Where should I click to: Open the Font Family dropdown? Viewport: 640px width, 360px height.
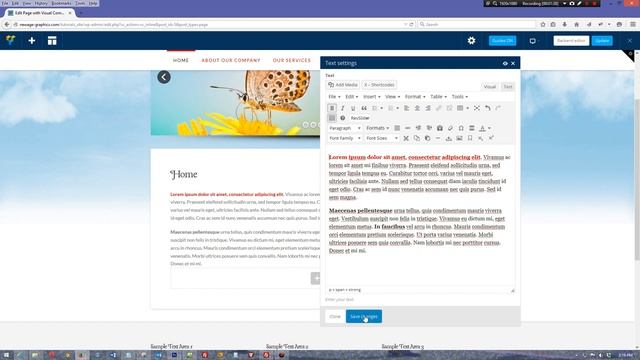(x=345, y=138)
